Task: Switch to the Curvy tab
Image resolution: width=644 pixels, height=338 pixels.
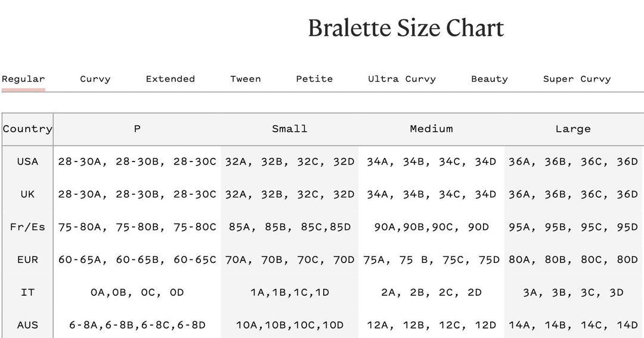Action: pos(95,79)
